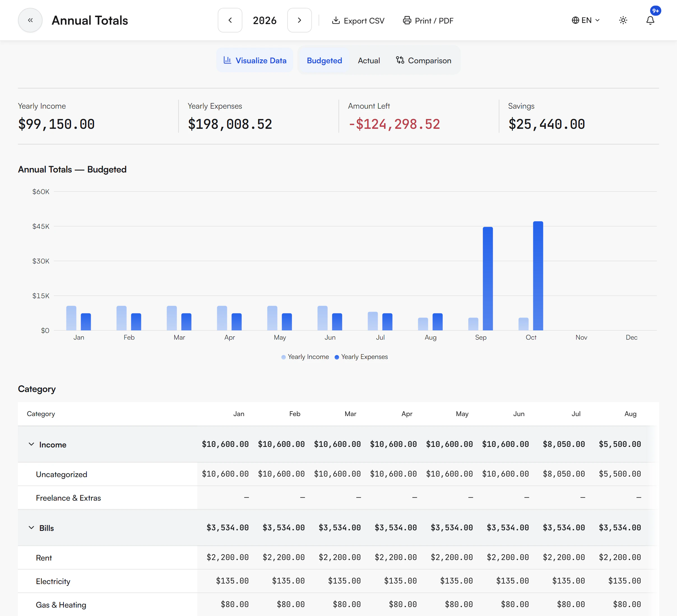The height and width of the screenshot is (616, 677).
Task: Toggle Yearly Expenses legend item
Action: [x=361, y=357]
